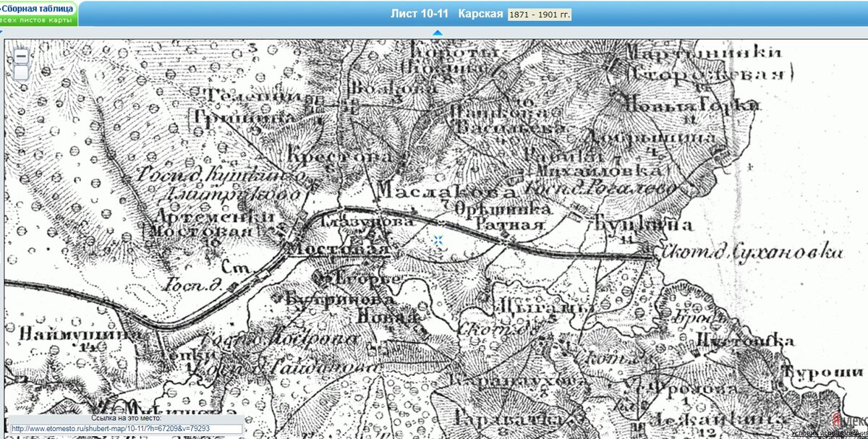868x439 pixels.
Task: Click the Масдакова label on the map
Action: click(x=446, y=192)
